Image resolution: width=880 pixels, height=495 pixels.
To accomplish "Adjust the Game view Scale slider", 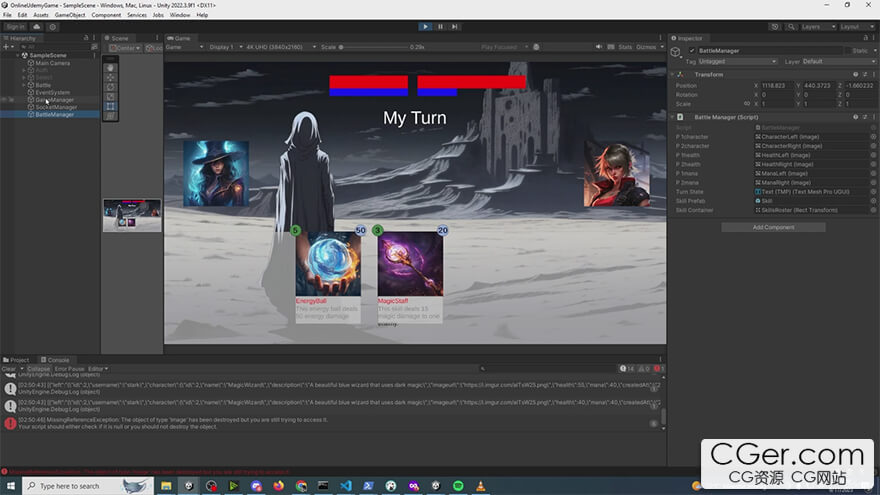I will pyautogui.click(x=373, y=47).
